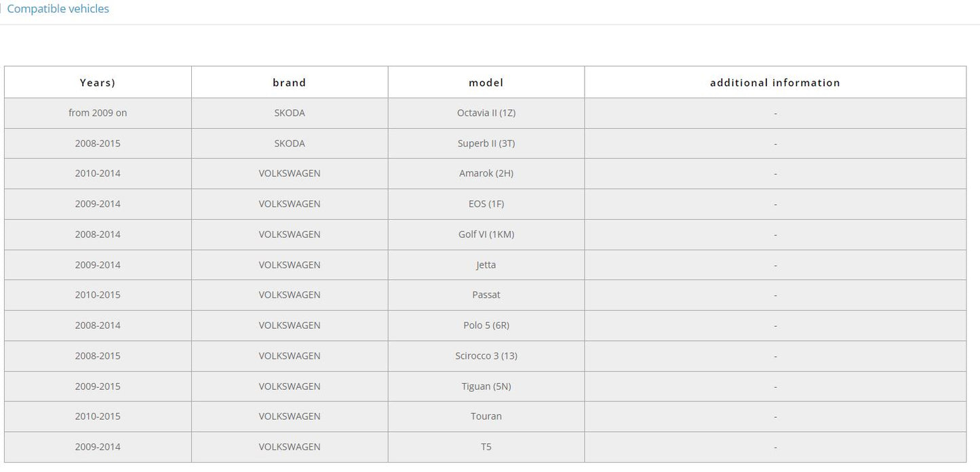Click the Tiguan (5N) model cell
The height and width of the screenshot is (472, 980).
click(486, 387)
